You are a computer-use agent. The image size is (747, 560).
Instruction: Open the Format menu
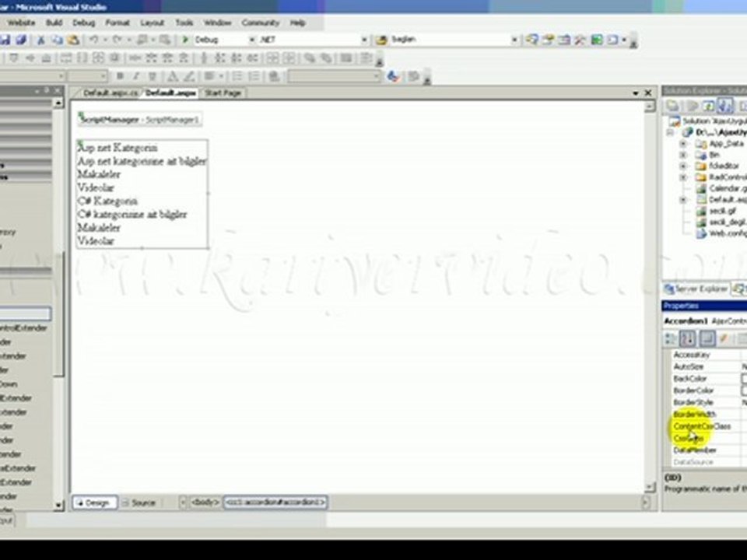point(117,23)
